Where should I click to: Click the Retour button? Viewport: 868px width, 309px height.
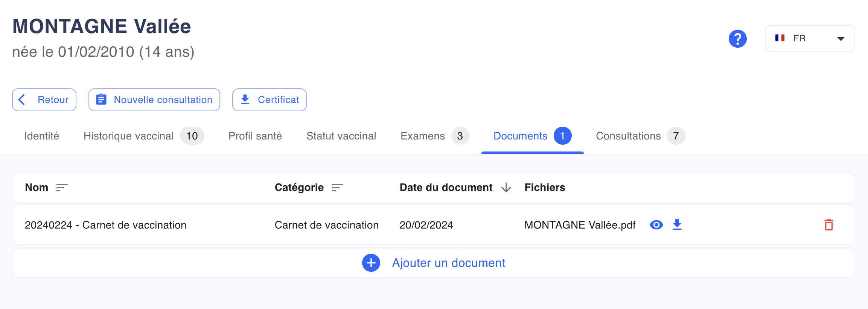point(44,100)
